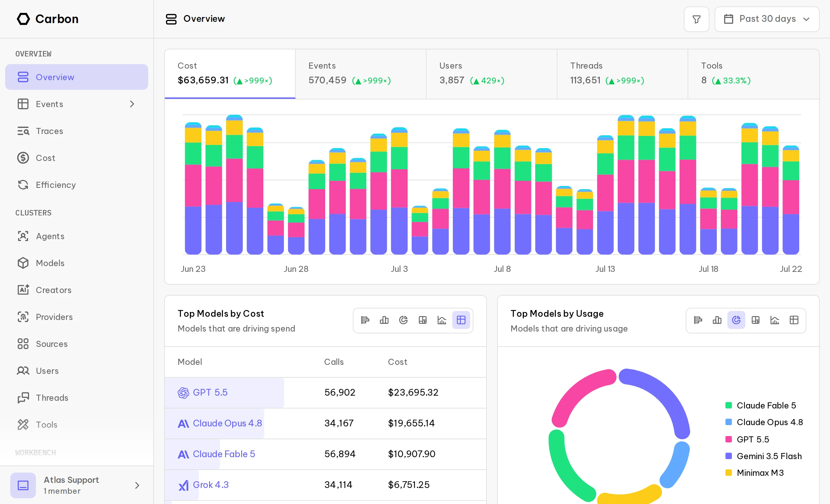Click the Creators AI icon
Viewport: 830px width, 504px height.
click(23, 290)
